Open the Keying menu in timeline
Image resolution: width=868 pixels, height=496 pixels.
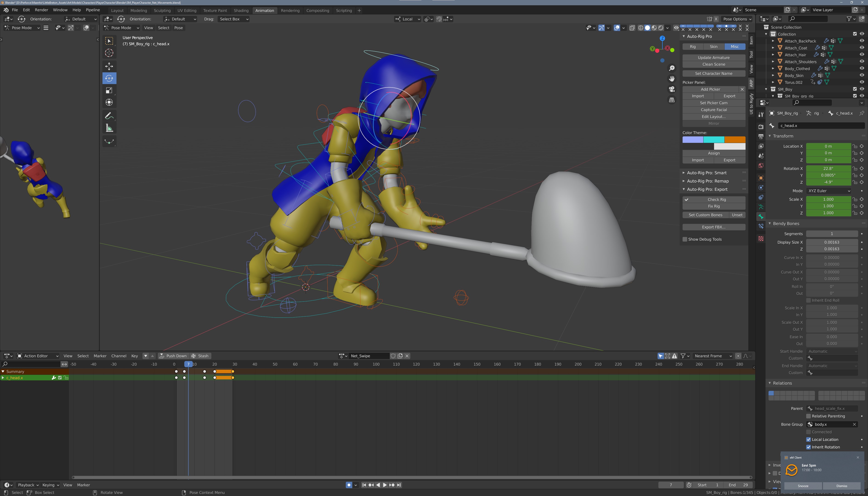51,485
